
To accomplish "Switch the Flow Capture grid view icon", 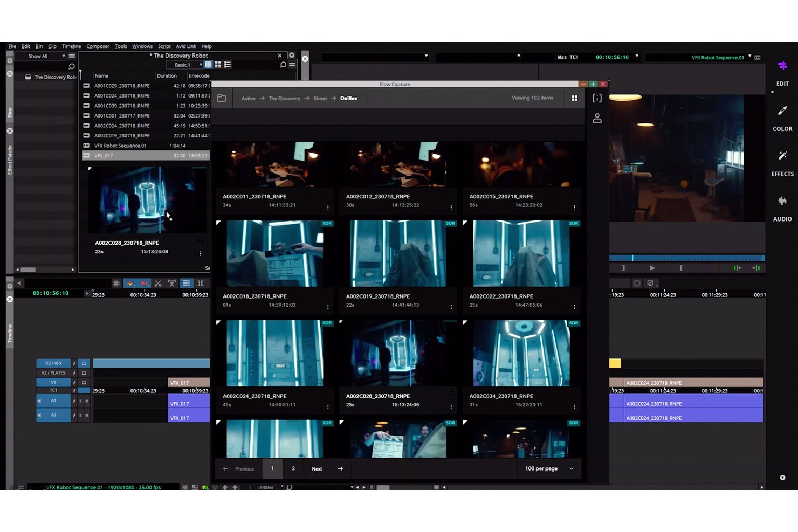I will coord(575,98).
